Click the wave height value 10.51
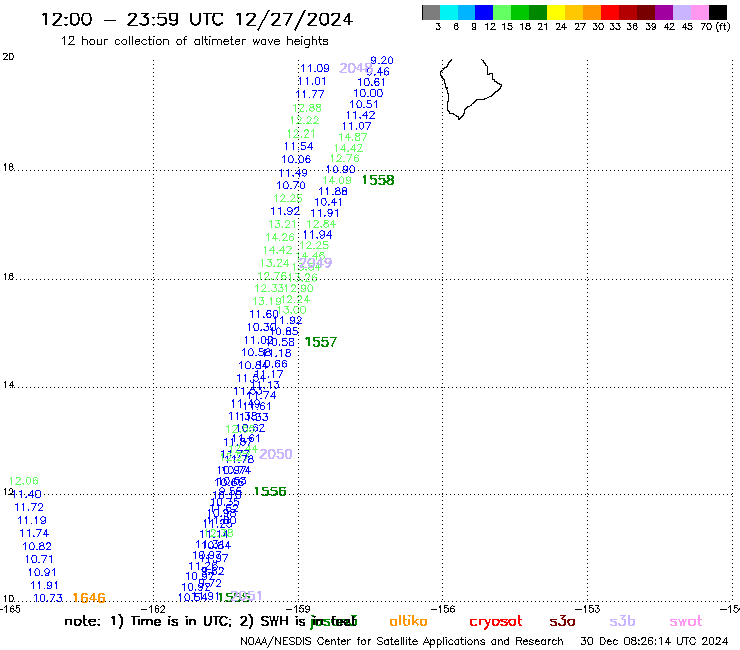 tap(364, 104)
